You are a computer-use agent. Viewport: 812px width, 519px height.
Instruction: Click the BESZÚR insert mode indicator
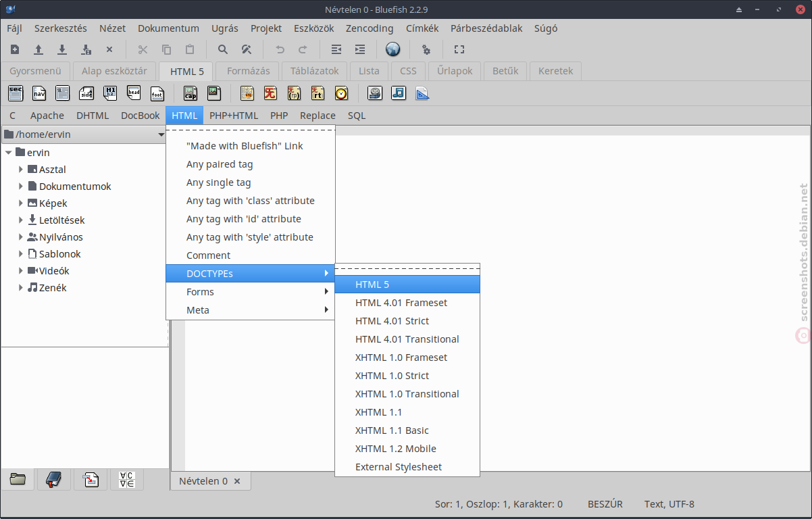tap(605, 504)
